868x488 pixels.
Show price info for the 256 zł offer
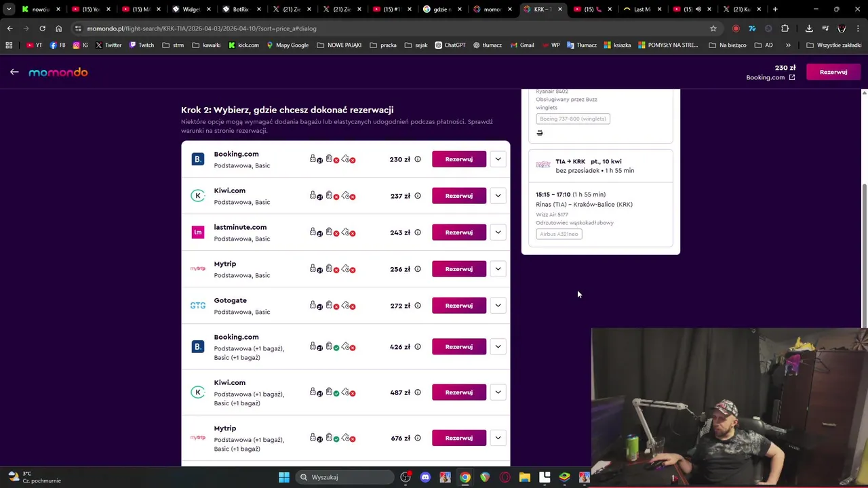click(x=418, y=269)
